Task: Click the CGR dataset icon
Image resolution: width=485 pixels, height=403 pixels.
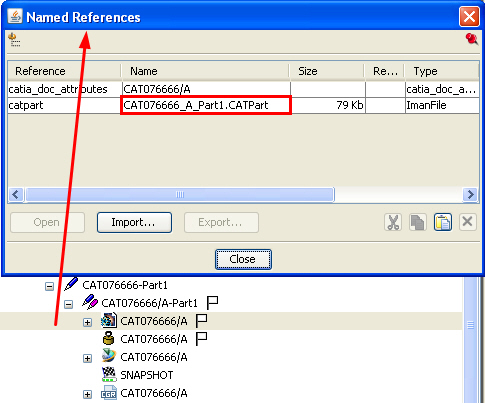Action: point(109,393)
